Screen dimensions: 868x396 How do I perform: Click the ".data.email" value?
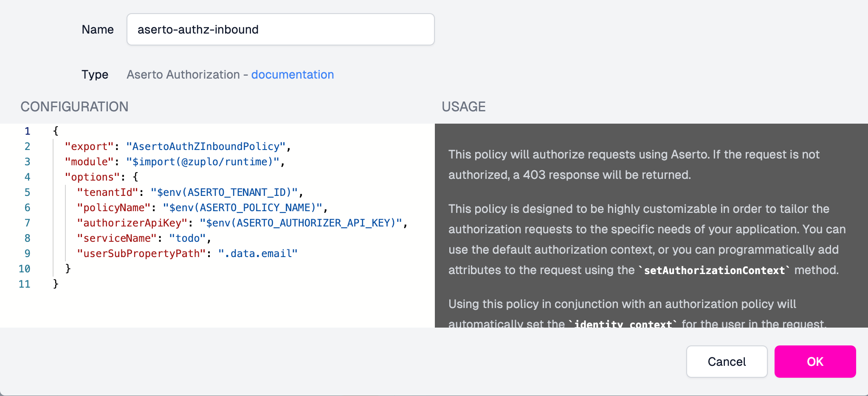(x=258, y=254)
